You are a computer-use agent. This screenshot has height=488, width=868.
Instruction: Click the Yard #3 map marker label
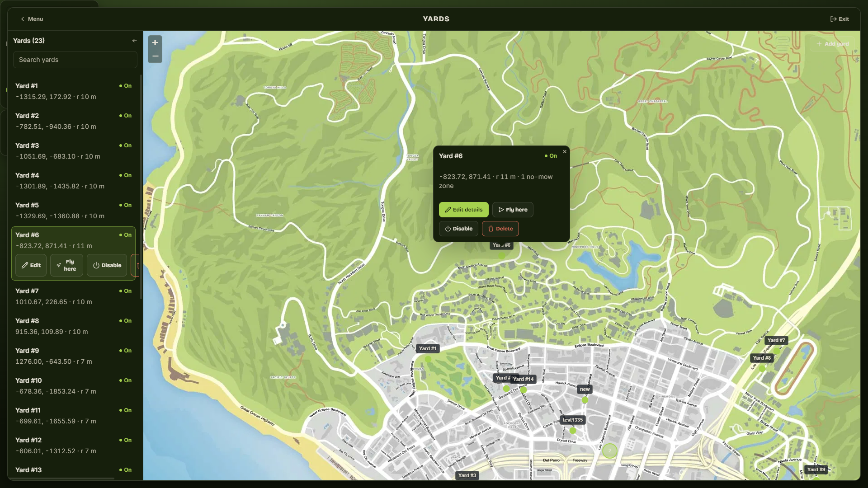coord(467,475)
